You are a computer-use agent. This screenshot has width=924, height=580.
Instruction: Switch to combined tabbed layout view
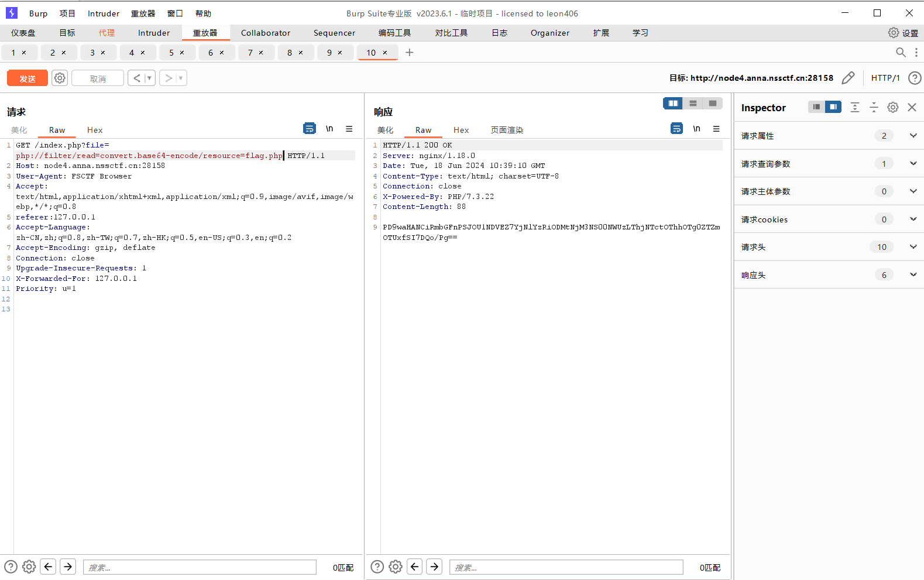(x=713, y=104)
